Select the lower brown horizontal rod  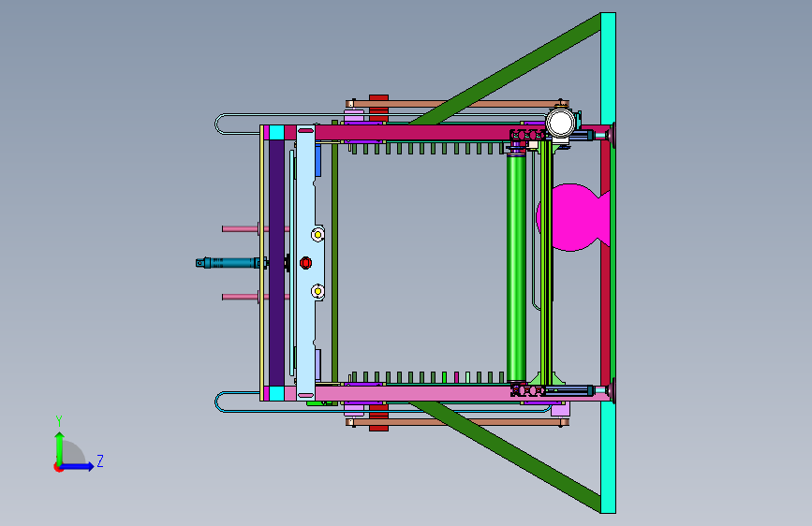457,422
